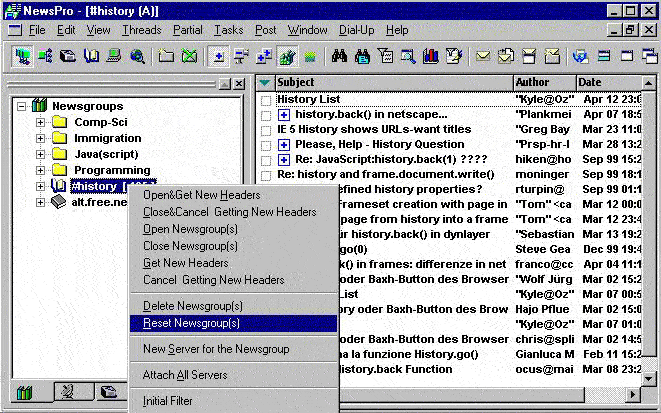Viewport: 661px width, 413px height.
Task: Select the 'alt.free.ne' newsgroup in tree
Action: [99, 202]
